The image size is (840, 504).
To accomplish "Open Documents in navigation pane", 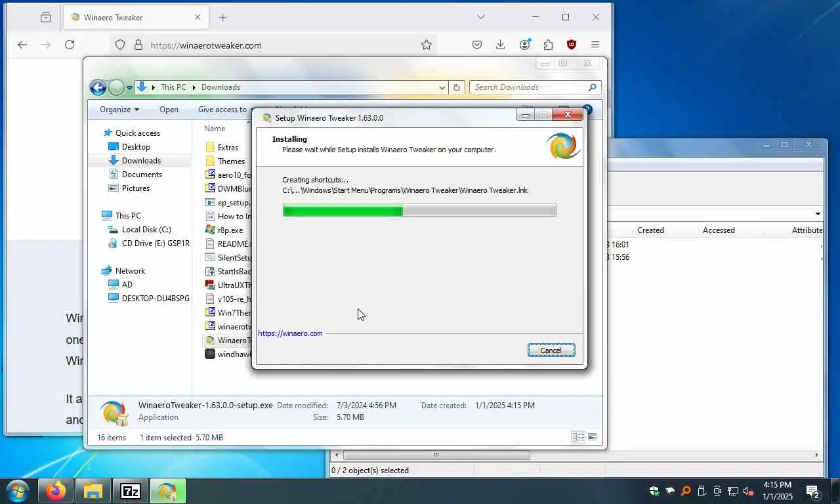I will [142, 175].
